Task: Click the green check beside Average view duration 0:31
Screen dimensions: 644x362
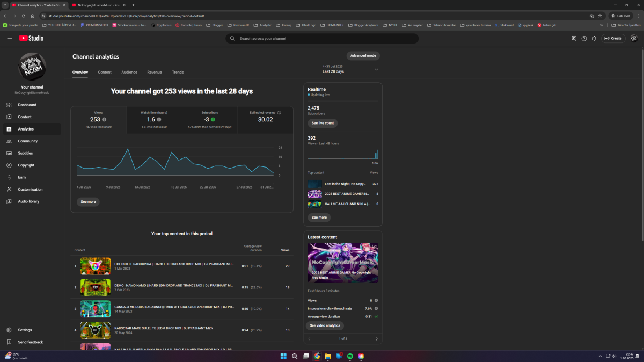Action: 376,316
